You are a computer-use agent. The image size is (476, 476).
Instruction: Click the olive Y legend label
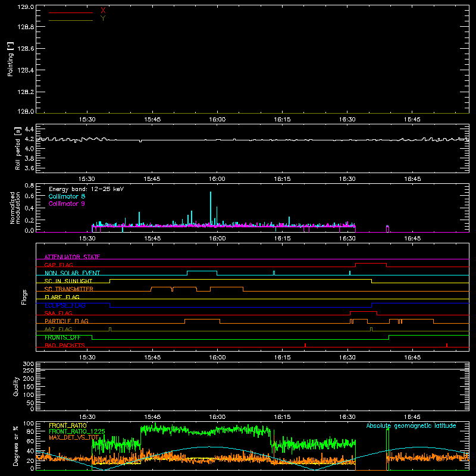click(103, 18)
